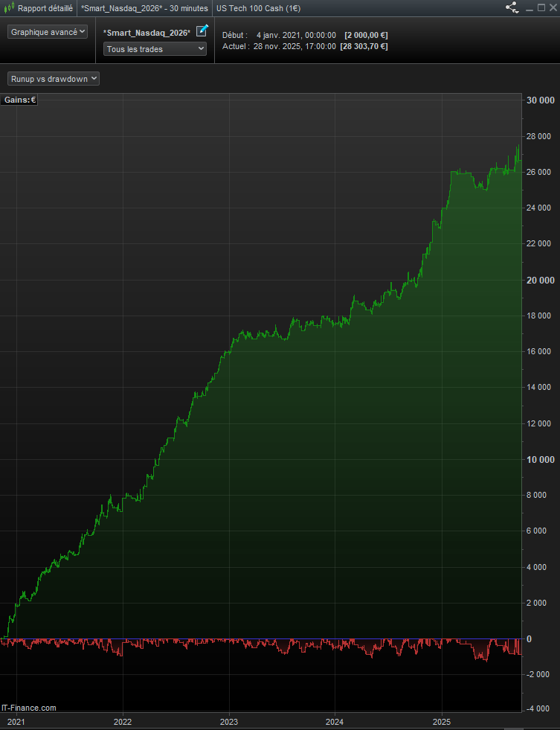Click the Gains: € label on chart

tap(20, 100)
